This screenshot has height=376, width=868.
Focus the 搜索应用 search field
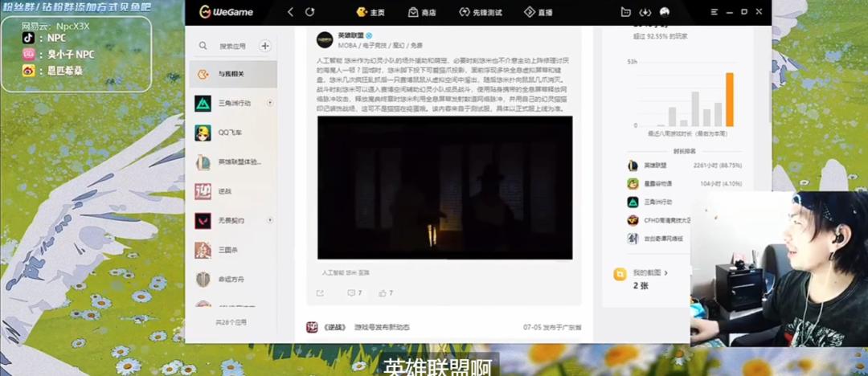coord(232,46)
